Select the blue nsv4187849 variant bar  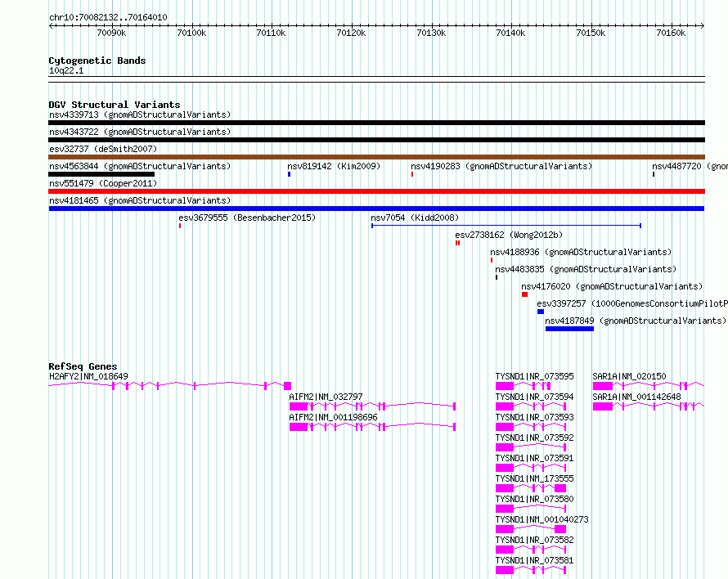click(x=569, y=330)
